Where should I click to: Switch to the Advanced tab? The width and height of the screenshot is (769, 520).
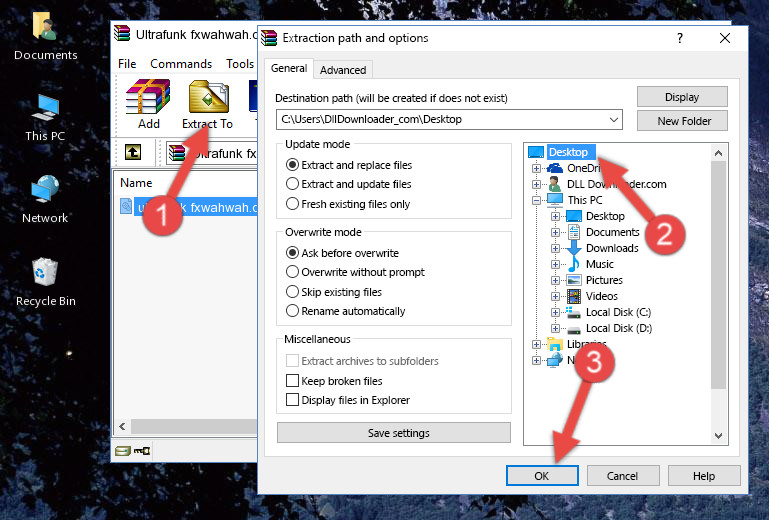(x=343, y=70)
